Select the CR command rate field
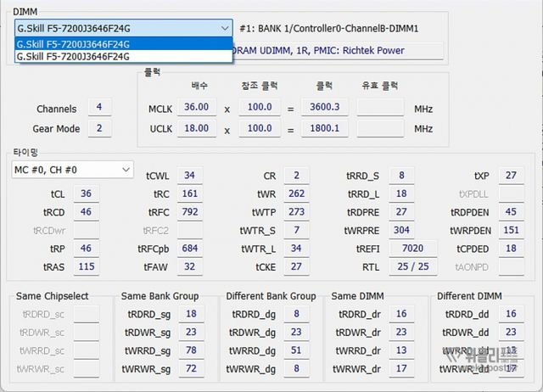This screenshot has height=392, width=543. (x=296, y=176)
